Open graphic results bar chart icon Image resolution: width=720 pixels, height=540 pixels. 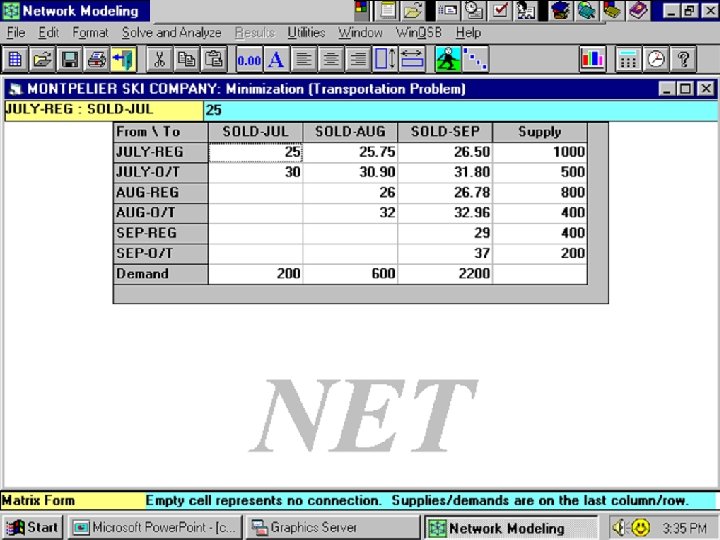click(x=592, y=59)
